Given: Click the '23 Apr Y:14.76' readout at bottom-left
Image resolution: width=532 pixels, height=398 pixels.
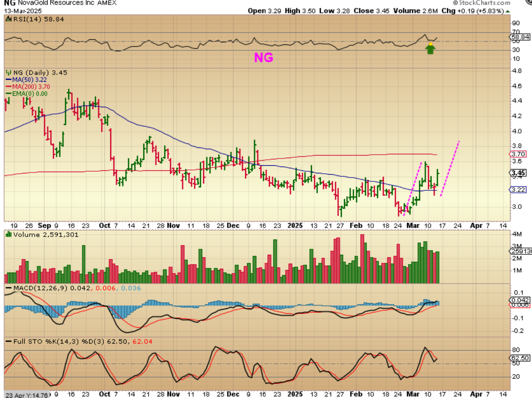Looking at the screenshot, I should click(27, 395).
